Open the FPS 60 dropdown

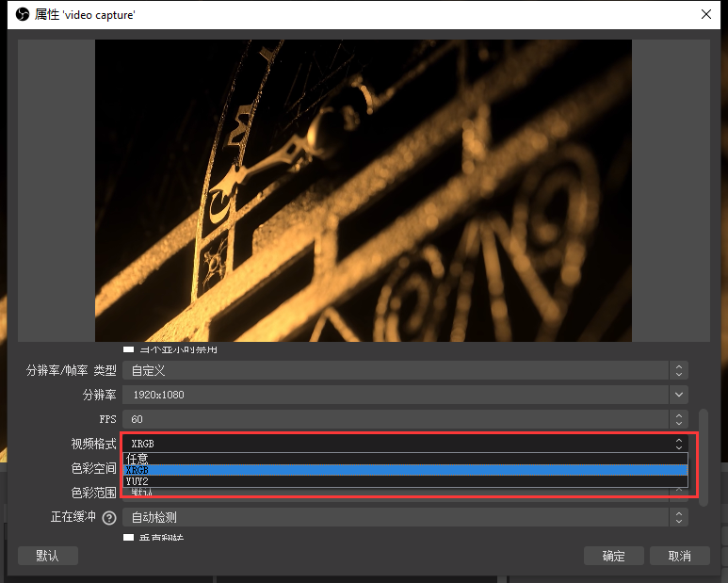405,419
